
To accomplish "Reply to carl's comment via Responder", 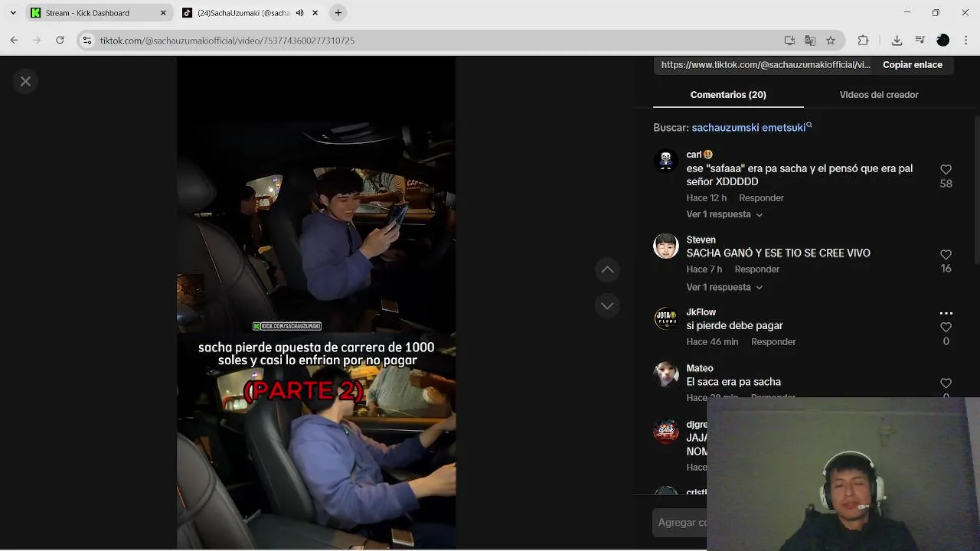I will click(x=761, y=198).
